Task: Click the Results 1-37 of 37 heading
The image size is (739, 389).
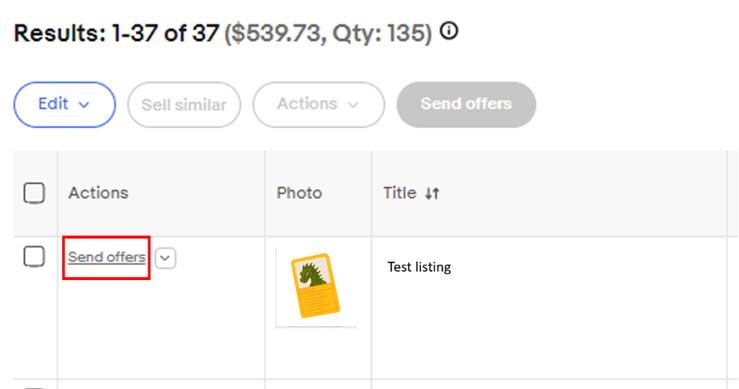Action: click(x=116, y=34)
